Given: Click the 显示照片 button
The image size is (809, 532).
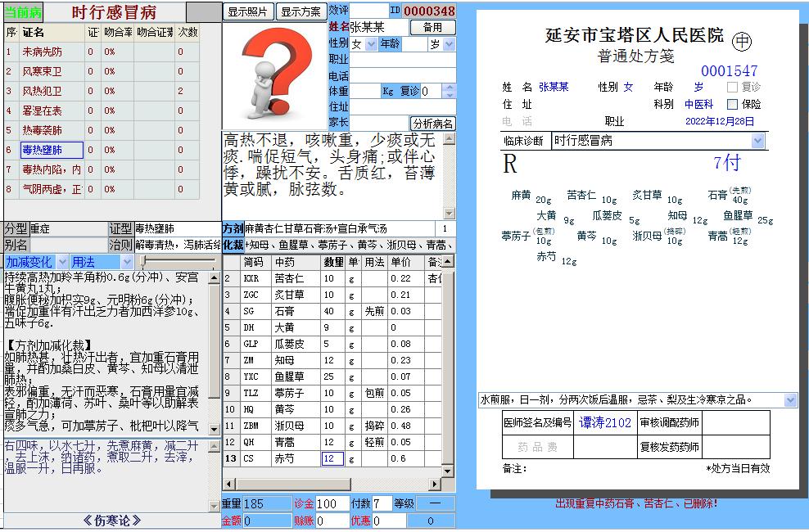Looking at the screenshot, I should pos(248,12).
